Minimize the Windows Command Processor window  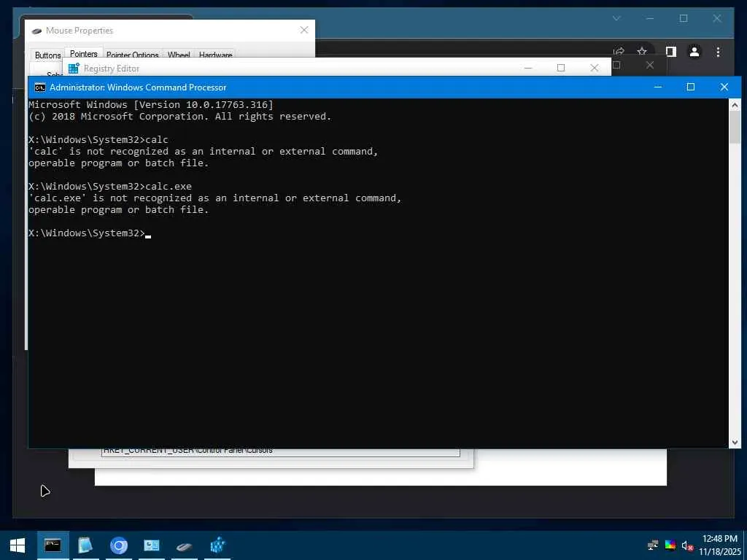click(658, 87)
